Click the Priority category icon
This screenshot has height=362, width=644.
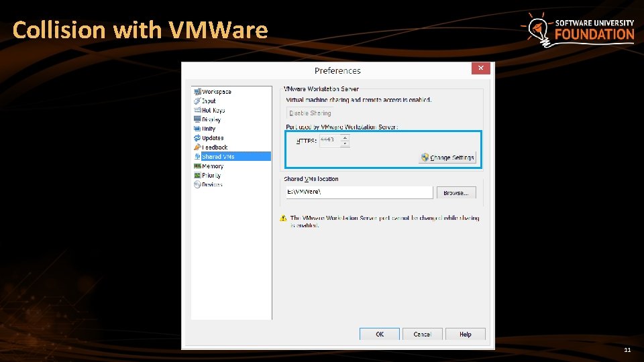click(x=197, y=175)
